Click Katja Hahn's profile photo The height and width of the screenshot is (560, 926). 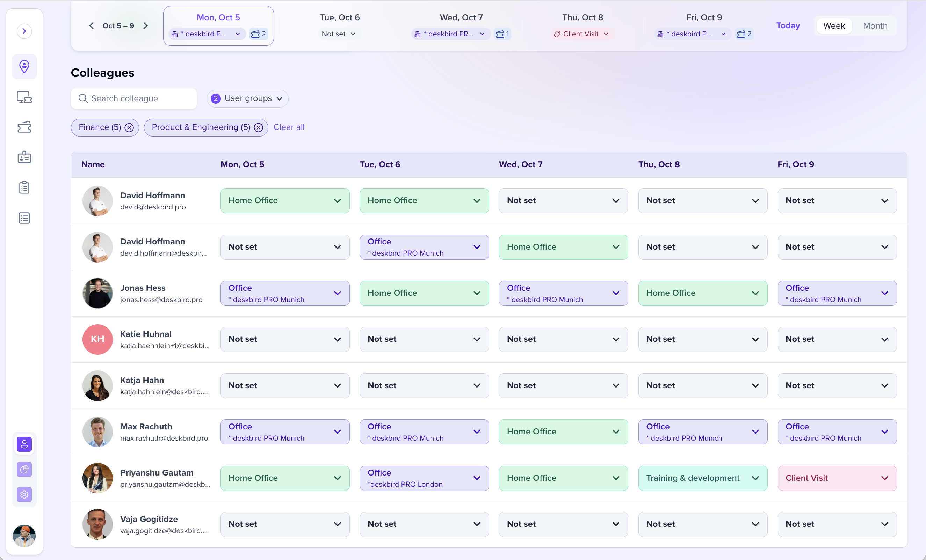click(x=97, y=386)
